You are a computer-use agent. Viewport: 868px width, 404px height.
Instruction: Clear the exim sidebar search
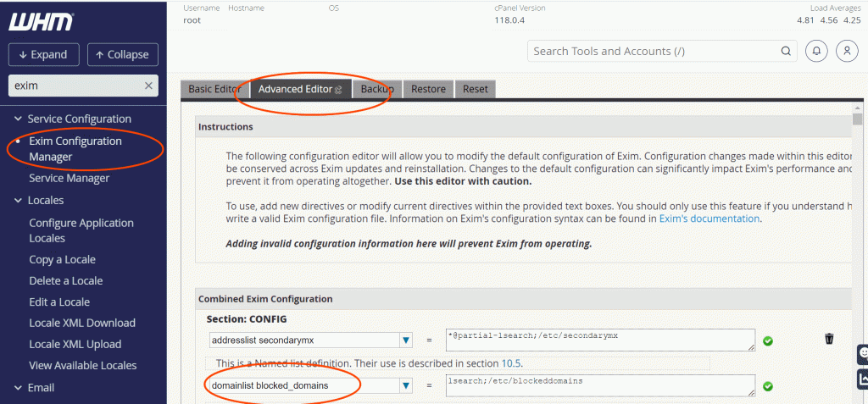[x=149, y=86]
